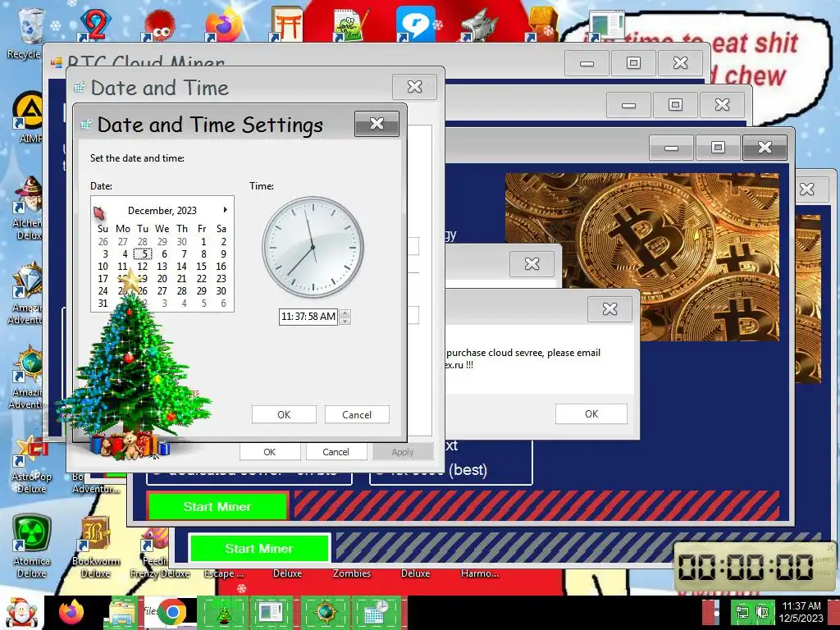Open the Santa Claus Start button
The height and width of the screenshot is (630, 840).
tap(21, 613)
